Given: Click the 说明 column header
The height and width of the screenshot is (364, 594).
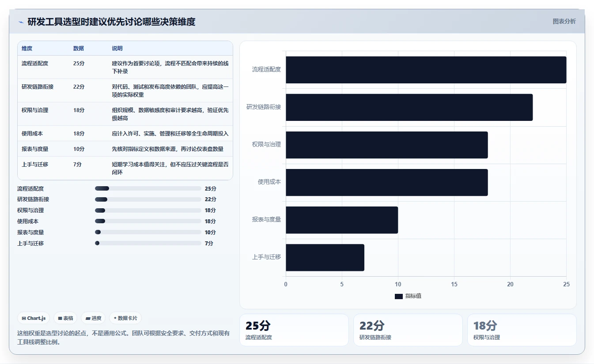Looking at the screenshot, I should [117, 49].
